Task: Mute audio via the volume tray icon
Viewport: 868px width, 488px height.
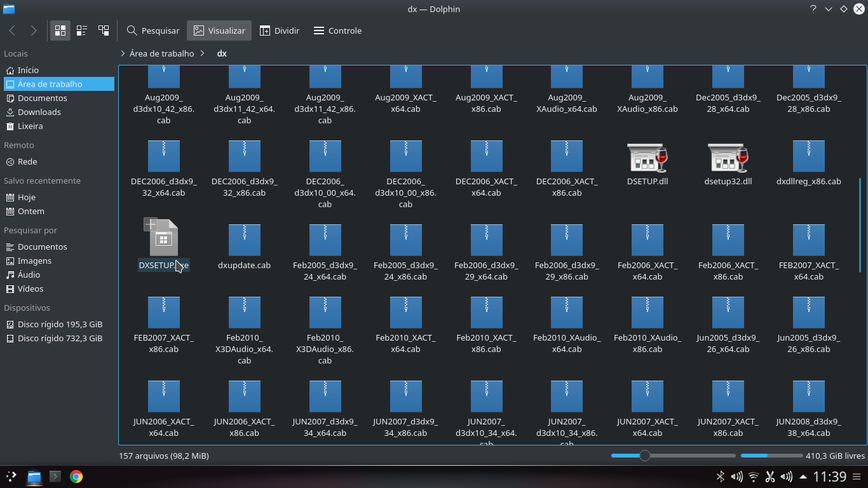Action: (x=737, y=477)
